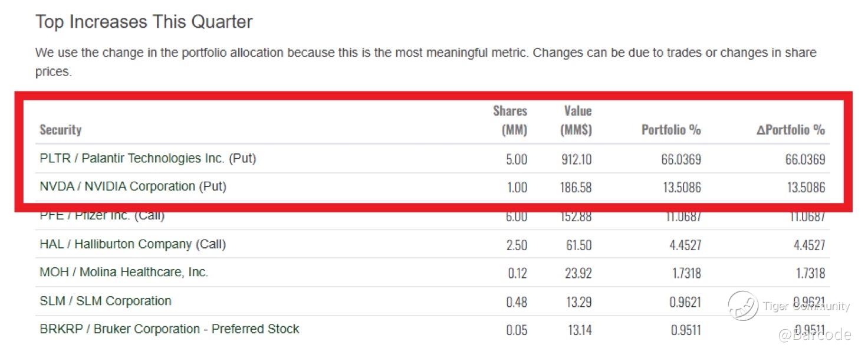This screenshot has width=868, height=354.
Task: Click the 61.50 value for Halliburton
Action: coord(578,245)
